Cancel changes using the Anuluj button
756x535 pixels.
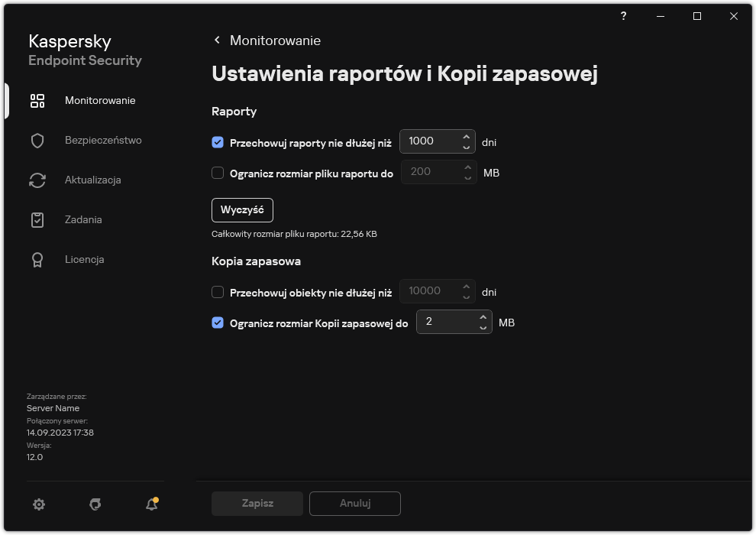[x=354, y=503]
